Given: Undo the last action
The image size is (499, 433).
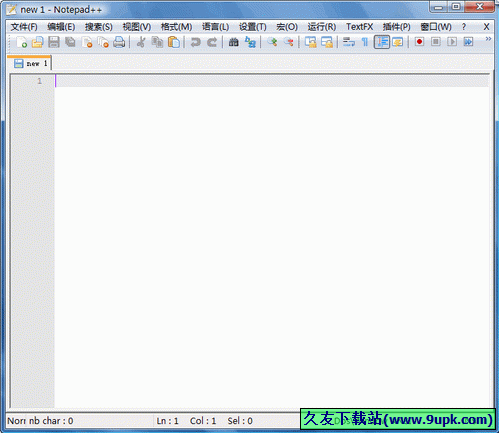Looking at the screenshot, I should [x=195, y=42].
